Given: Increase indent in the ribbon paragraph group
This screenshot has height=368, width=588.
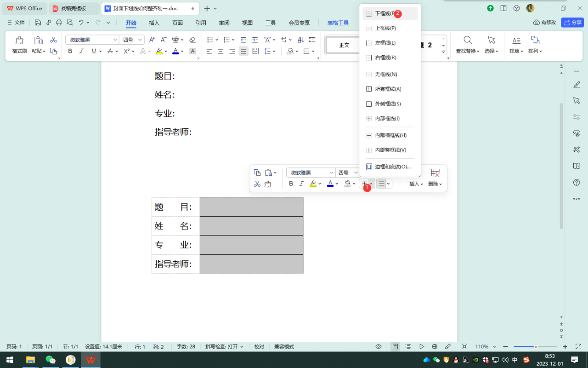Looking at the screenshot, I should click(255, 40).
